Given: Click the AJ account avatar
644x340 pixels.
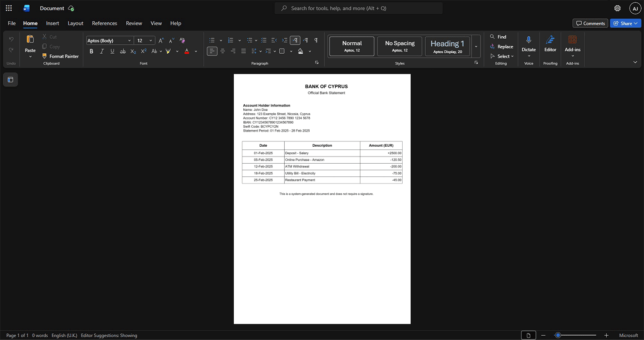Looking at the screenshot, I should [x=635, y=8].
